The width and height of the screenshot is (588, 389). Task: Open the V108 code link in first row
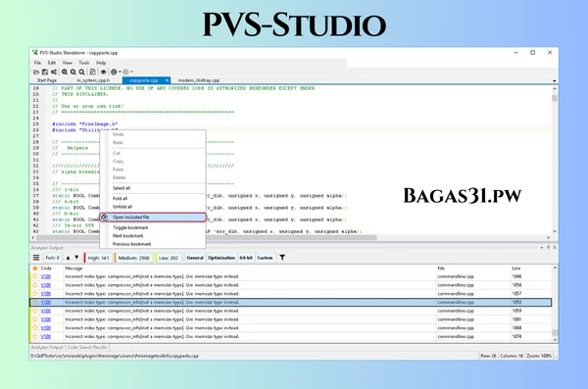[x=46, y=277]
